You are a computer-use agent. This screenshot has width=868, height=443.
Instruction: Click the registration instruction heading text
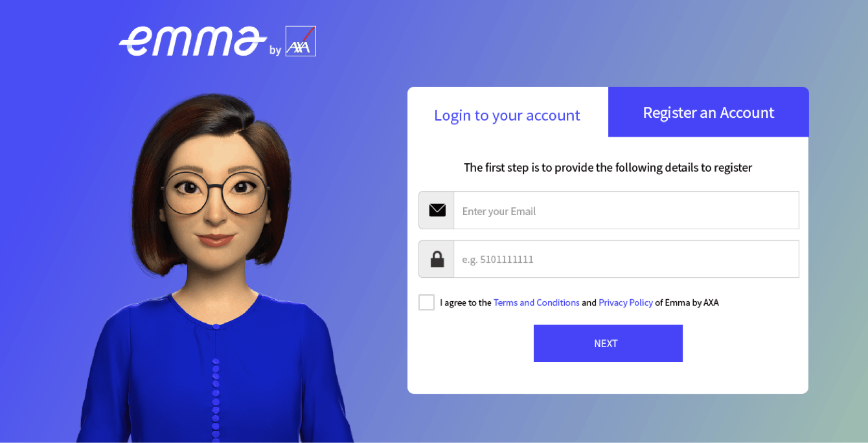[x=608, y=167]
